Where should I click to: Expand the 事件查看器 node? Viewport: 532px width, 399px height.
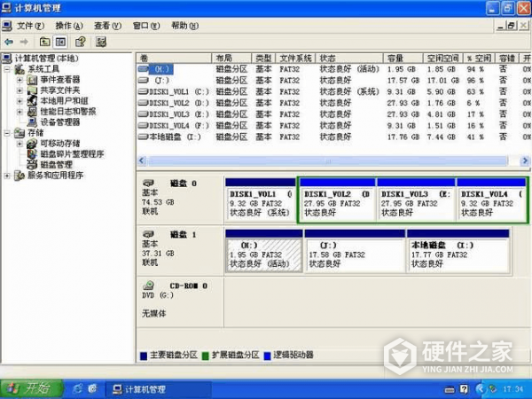coord(20,80)
